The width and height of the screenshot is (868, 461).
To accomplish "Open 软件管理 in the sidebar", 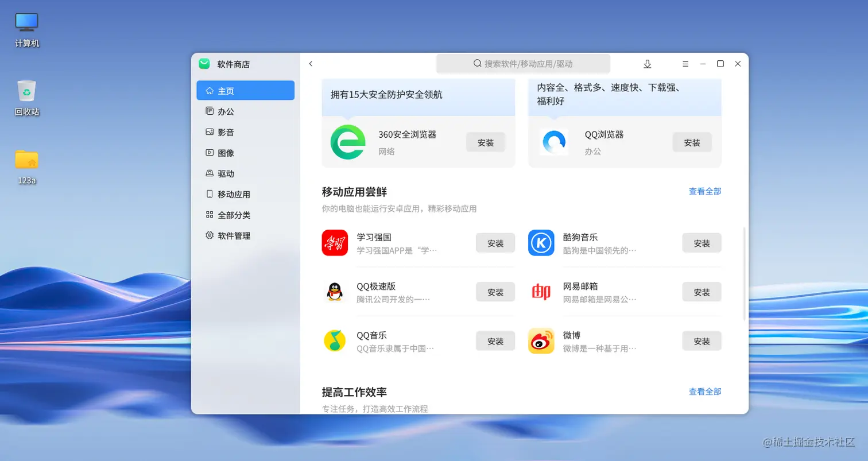I will point(246,235).
